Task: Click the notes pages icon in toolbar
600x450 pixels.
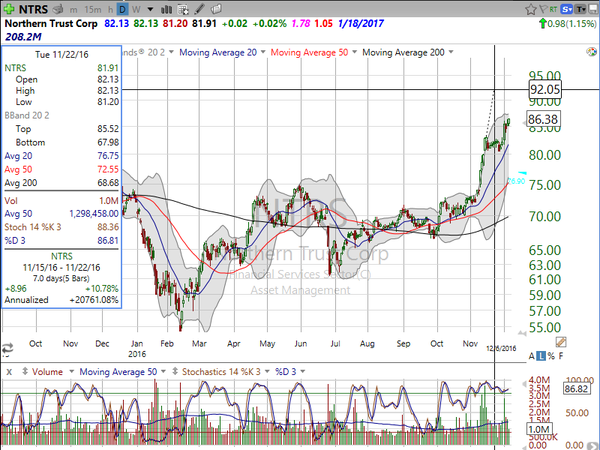Action: click(216, 9)
